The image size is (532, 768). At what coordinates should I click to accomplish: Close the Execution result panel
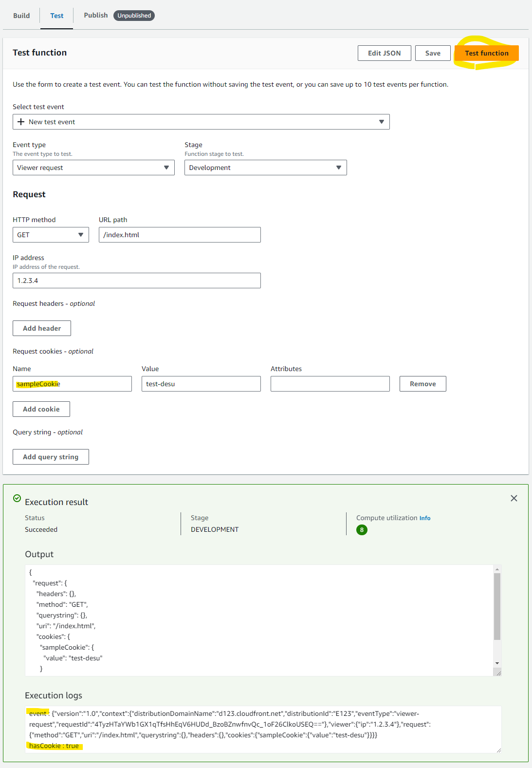(514, 498)
